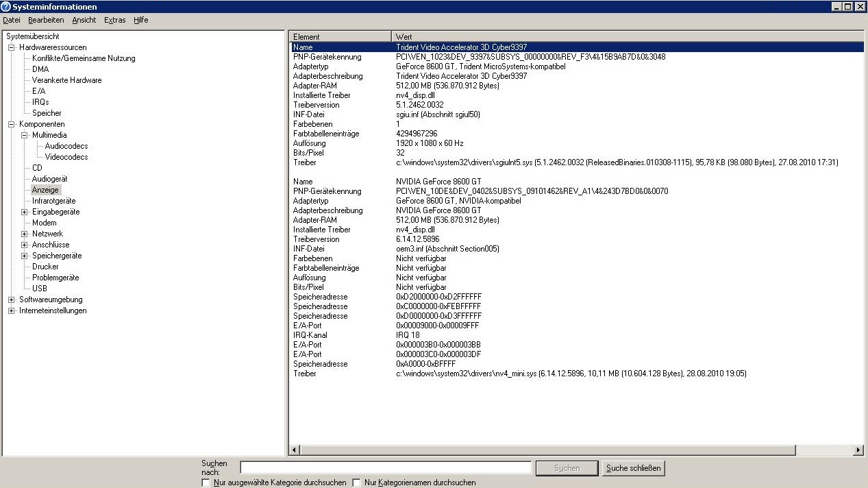Click PNP-Gerätekennung value with VEN_10DE

tap(532, 191)
